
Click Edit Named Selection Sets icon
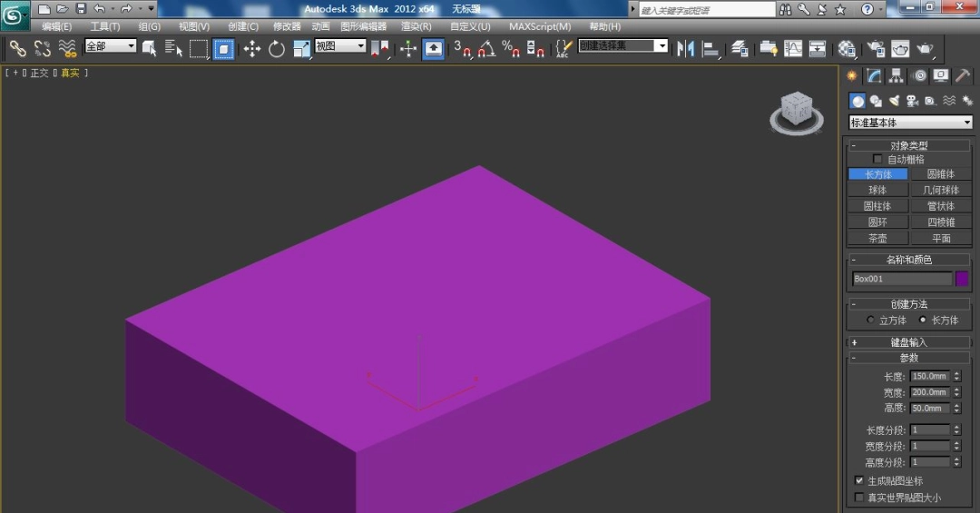click(563, 48)
